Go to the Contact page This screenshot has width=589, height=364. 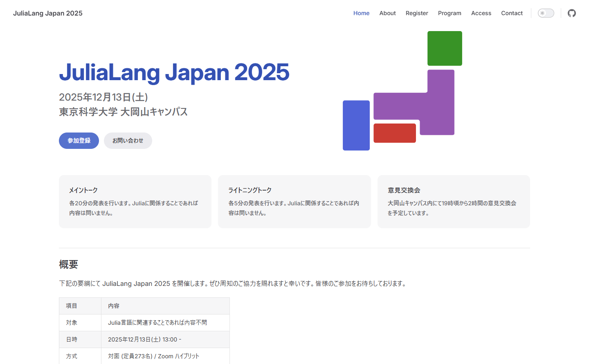pyautogui.click(x=512, y=13)
